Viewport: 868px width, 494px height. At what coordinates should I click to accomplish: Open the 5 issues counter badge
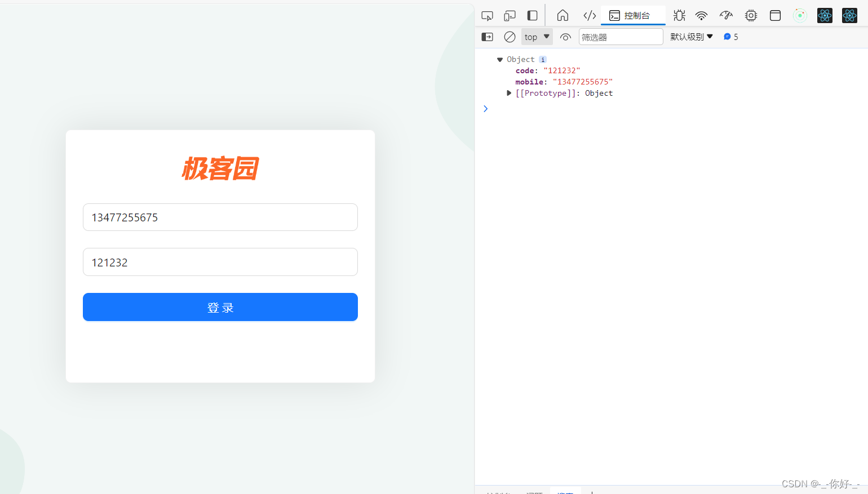click(731, 37)
